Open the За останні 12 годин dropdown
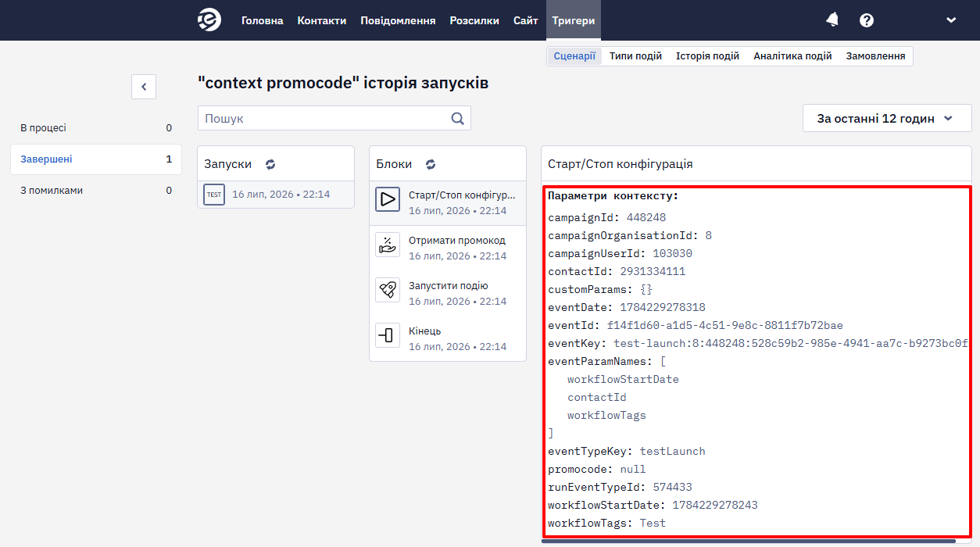 coord(887,119)
